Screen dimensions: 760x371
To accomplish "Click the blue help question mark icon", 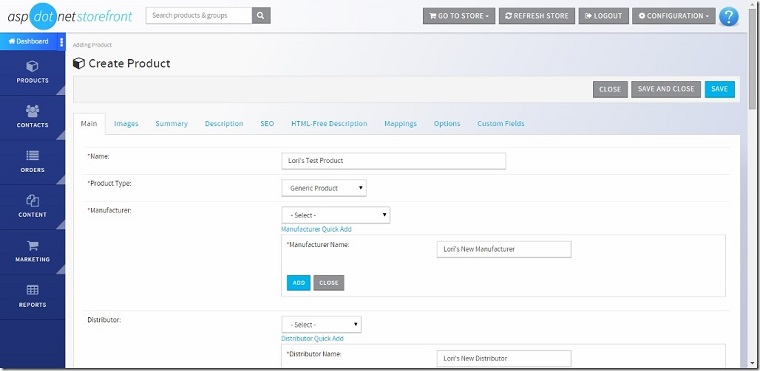I will tap(728, 16).
